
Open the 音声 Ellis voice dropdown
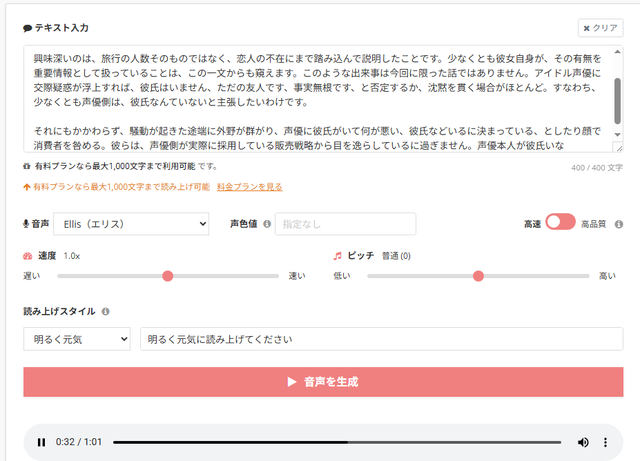131,224
